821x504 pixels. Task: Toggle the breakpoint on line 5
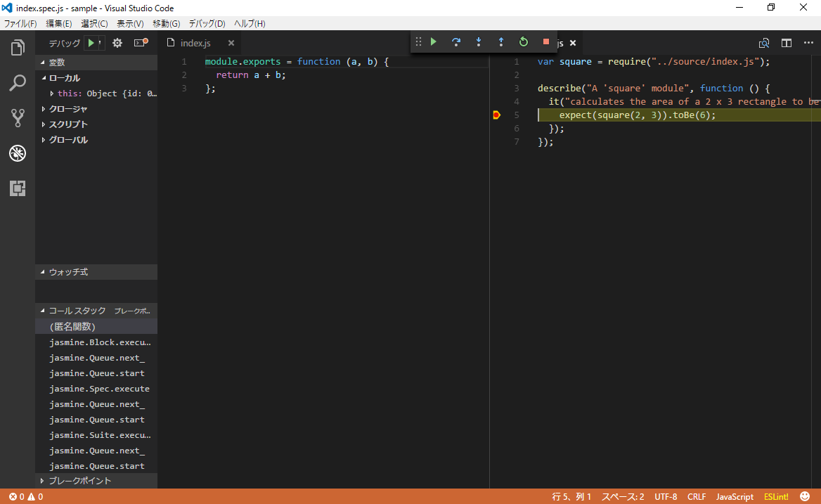(496, 115)
